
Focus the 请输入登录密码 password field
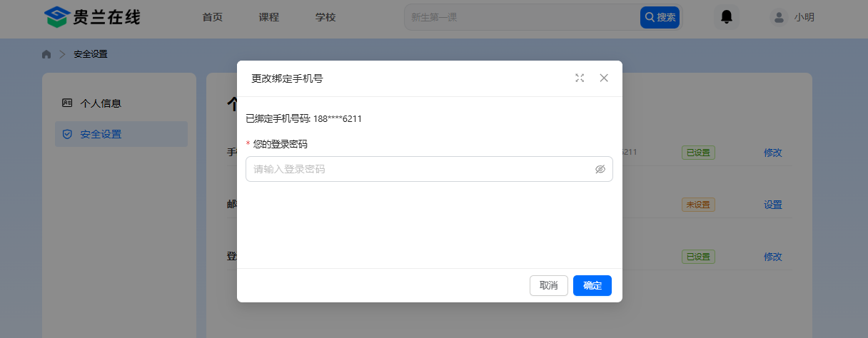tap(421, 169)
